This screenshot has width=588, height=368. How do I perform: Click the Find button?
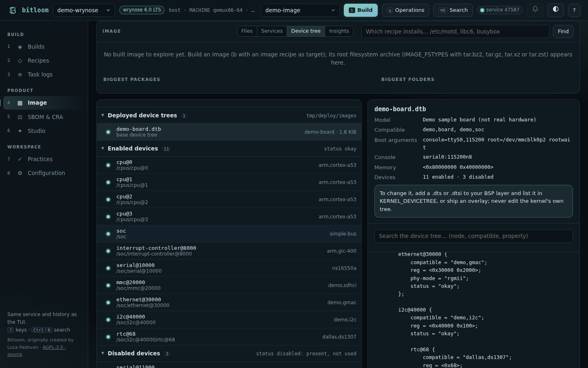pyautogui.click(x=563, y=31)
